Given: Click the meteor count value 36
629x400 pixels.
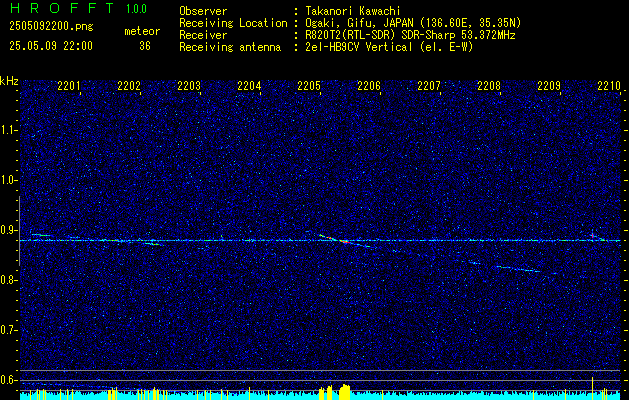Looking at the screenshot, I should [x=145, y=46].
